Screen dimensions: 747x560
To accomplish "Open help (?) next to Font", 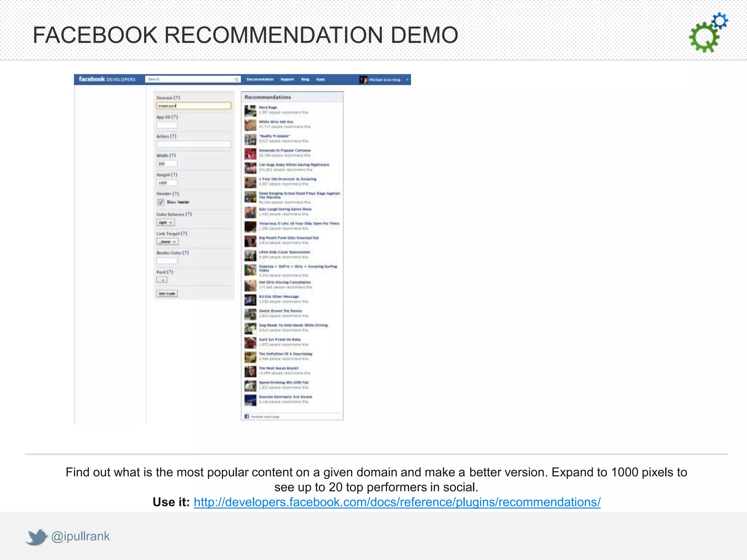I will coord(170,272).
